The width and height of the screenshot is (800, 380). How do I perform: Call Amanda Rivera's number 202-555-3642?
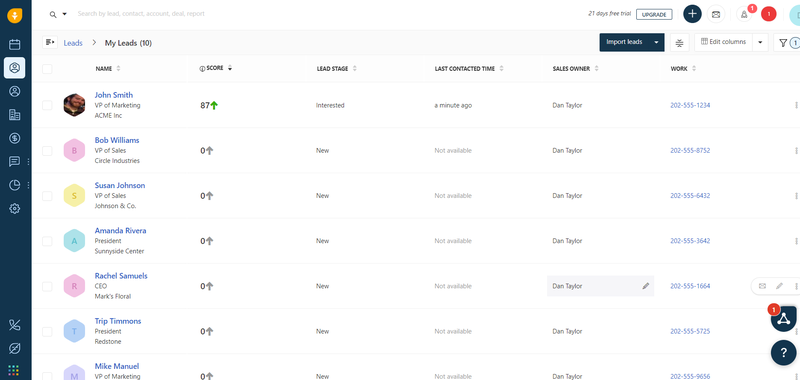click(690, 241)
